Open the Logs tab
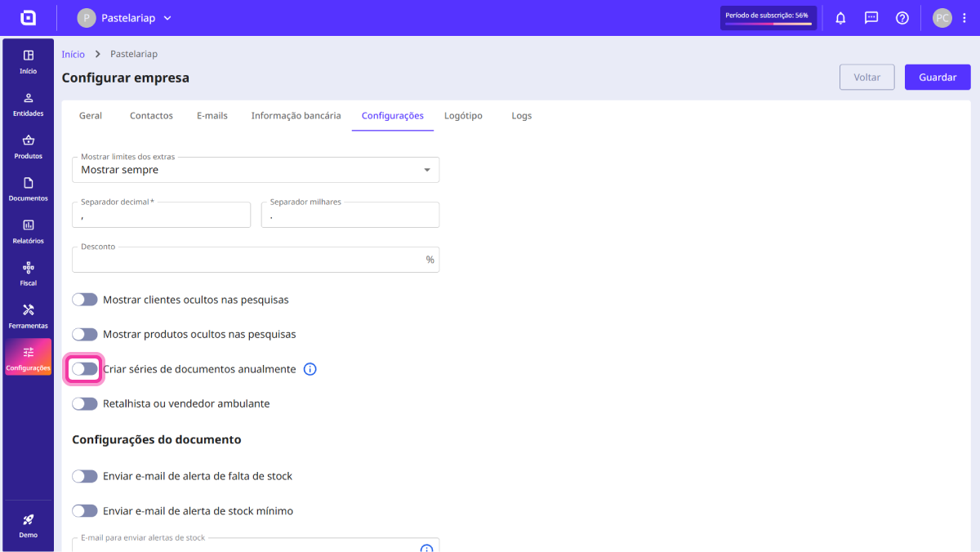The width and height of the screenshot is (980, 552). coord(522,116)
